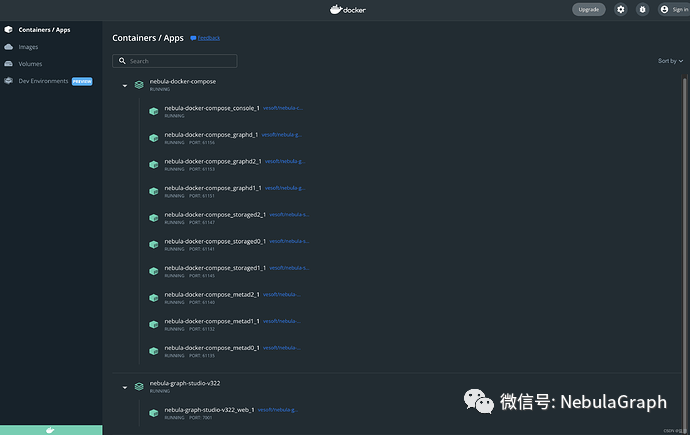The width and height of the screenshot is (690, 435).
Task: Click the storaged2_1 container cube icon
Action: (x=154, y=218)
